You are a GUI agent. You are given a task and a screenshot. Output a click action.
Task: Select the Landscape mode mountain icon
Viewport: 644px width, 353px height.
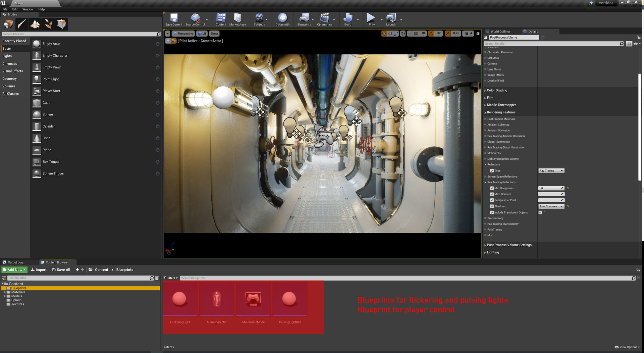(35, 24)
